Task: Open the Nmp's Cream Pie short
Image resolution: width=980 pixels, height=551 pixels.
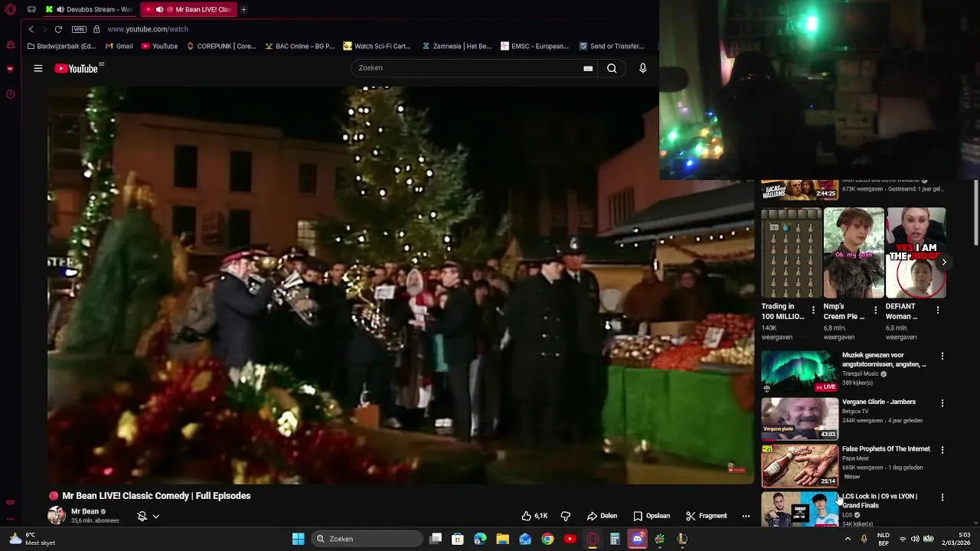Action: (x=854, y=253)
